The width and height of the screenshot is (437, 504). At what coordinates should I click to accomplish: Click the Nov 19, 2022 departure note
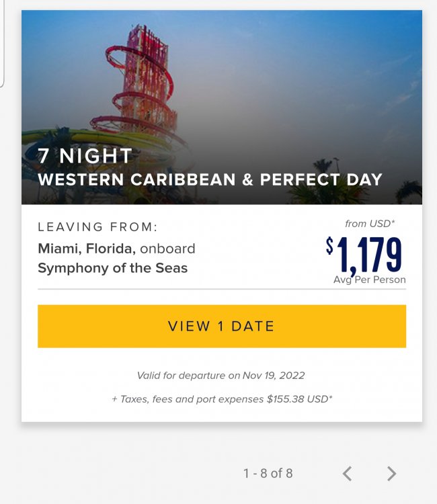pos(221,376)
